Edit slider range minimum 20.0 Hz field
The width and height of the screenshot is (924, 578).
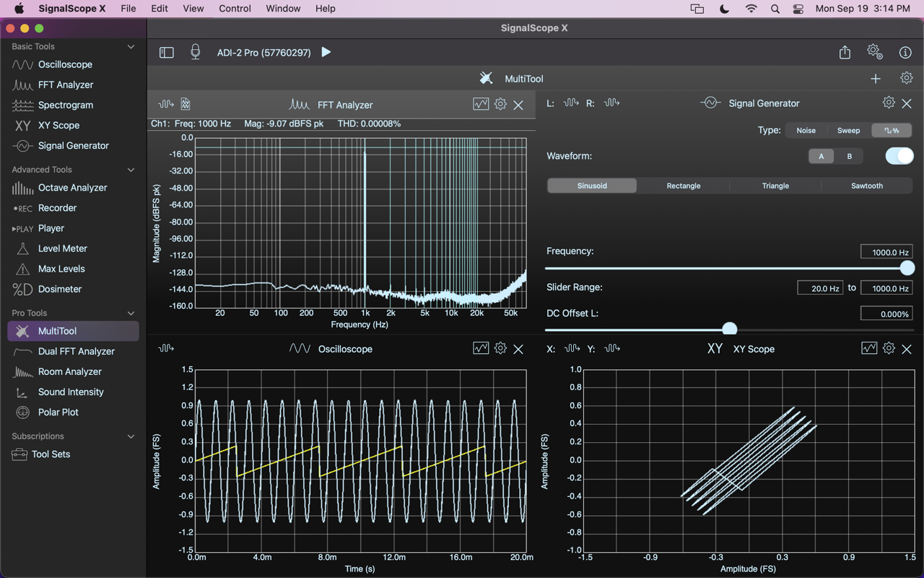(x=820, y=288)
